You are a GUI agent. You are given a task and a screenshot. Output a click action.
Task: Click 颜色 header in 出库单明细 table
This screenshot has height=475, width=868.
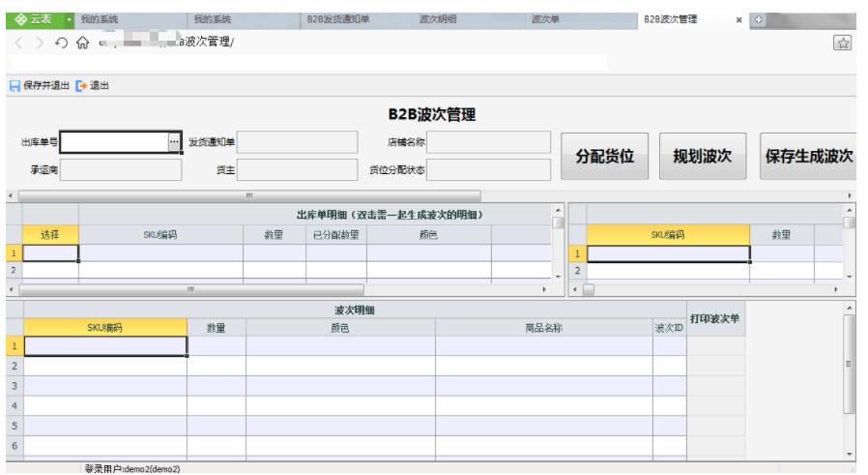pyautogui.click(x=428, y=234)
